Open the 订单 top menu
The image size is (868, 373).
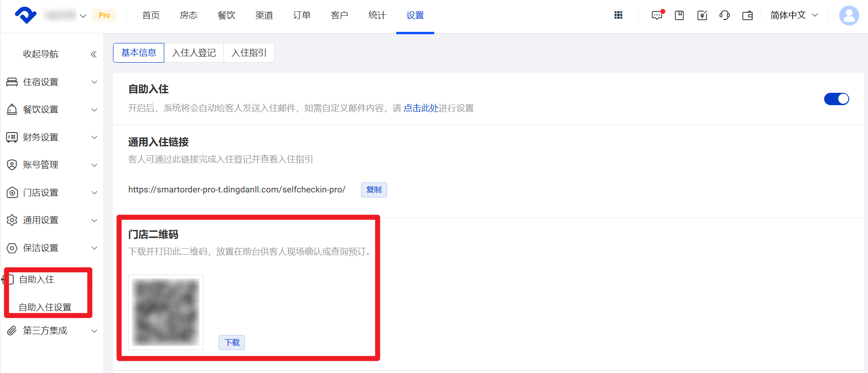coord(302,15)
